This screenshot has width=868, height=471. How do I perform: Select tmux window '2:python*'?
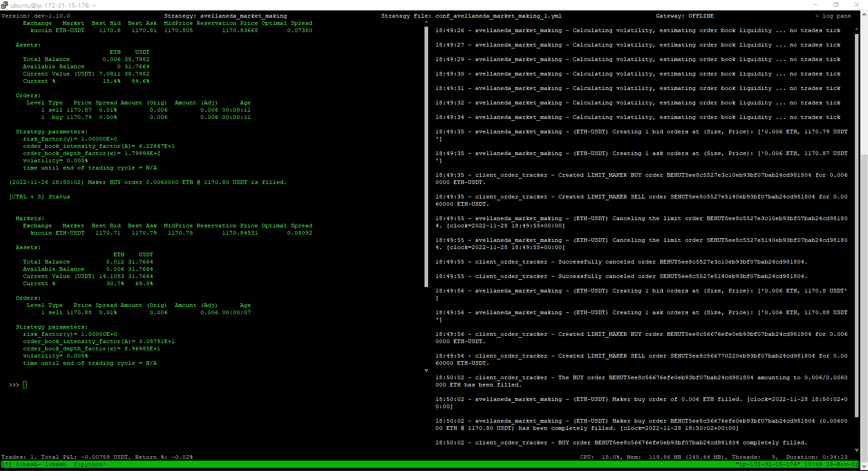pyautogui.click(x=90, y=465)
